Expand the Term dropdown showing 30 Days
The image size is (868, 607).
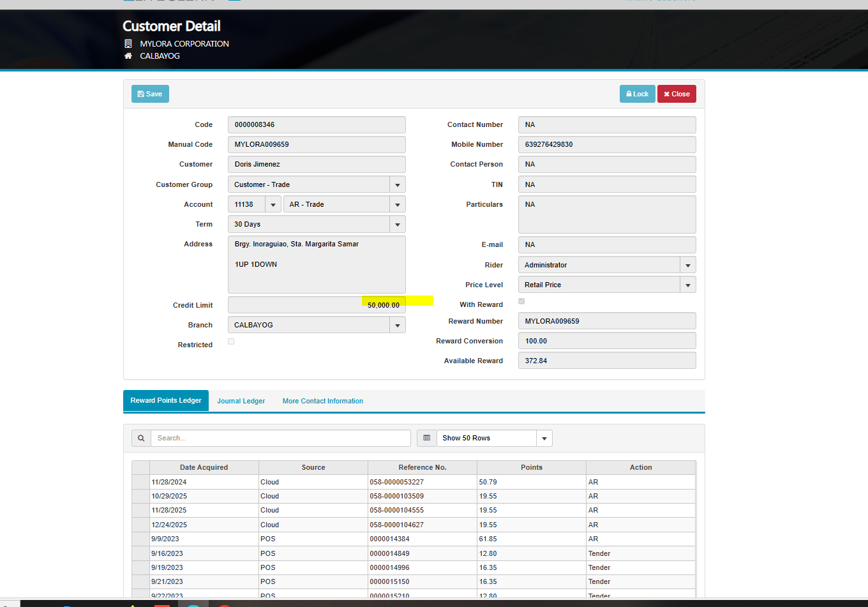[x=398, y=225]
